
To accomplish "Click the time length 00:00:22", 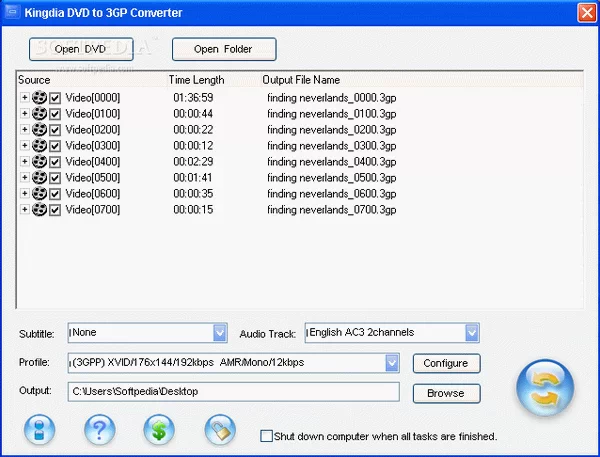I will click(193, 130).
